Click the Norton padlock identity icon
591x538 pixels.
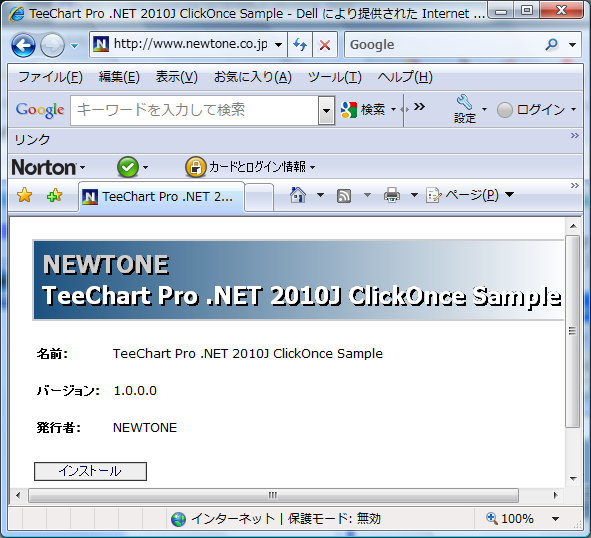pyautogui.click(x=196, y=167)
